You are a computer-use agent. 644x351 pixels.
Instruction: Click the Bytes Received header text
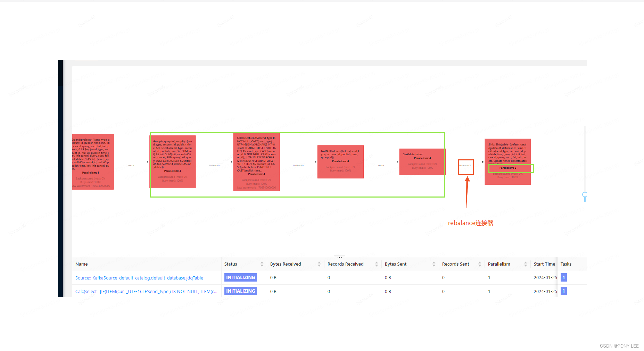pyautogui.click(x=286, y=264)
